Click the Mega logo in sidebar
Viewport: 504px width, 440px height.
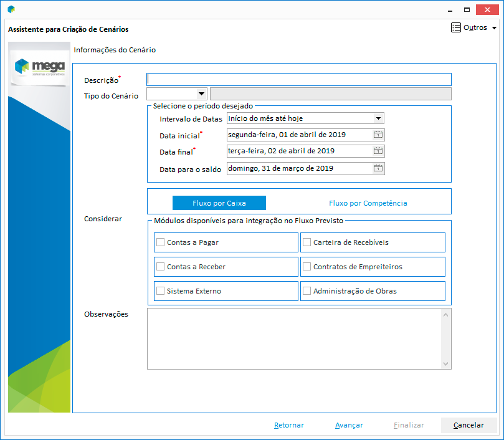(39, 65)
